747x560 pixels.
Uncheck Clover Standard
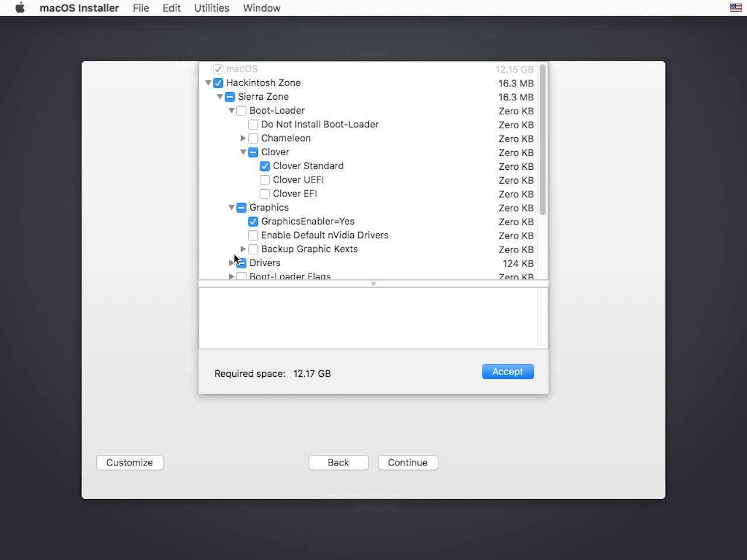click(265, 166)
